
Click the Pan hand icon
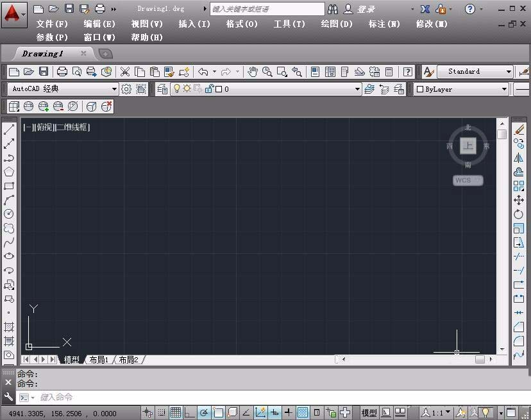coord(252,72)
